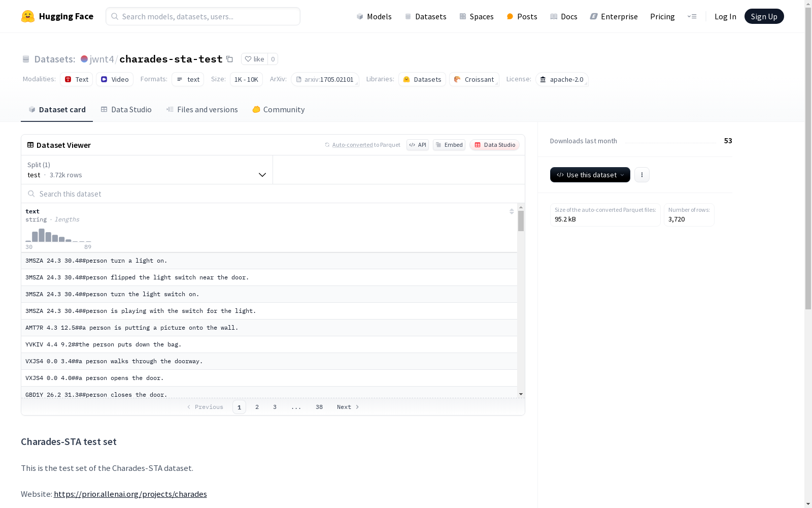Select row "person turn the light switch on."
Viewport: 812px width, 508px height.
tap(269, 294)
